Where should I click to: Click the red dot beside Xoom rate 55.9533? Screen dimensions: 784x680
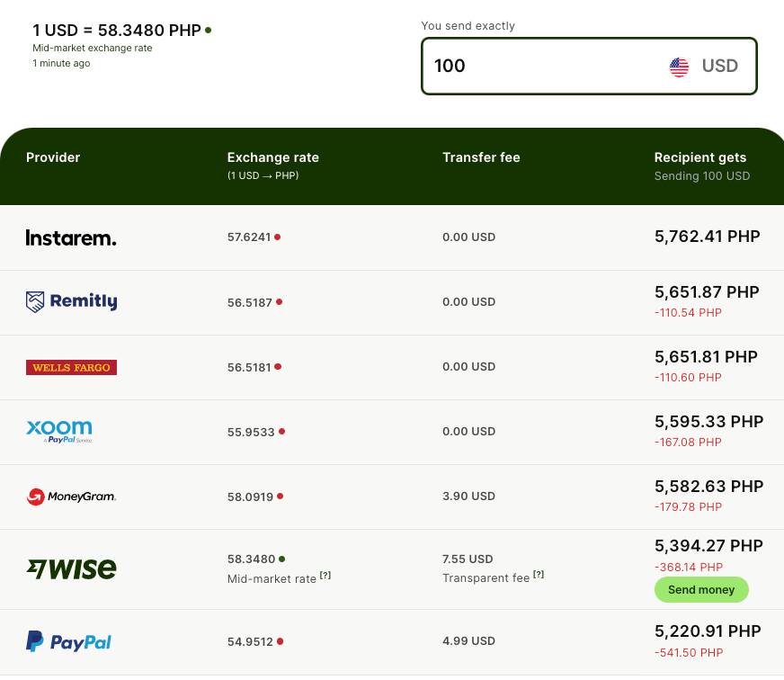(281, 432)
